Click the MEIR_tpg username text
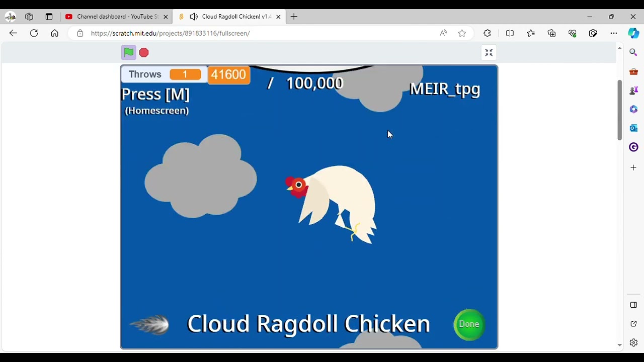Screen dimensions: 644x362 click(x=445, y=89)
